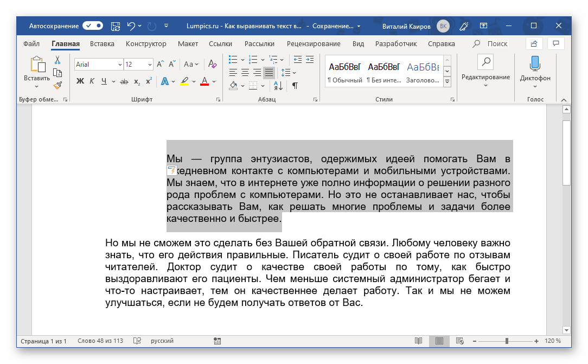The image size is (588, 364).
Task: Expand the font size 12 dropdown
Action: [150, 65]
